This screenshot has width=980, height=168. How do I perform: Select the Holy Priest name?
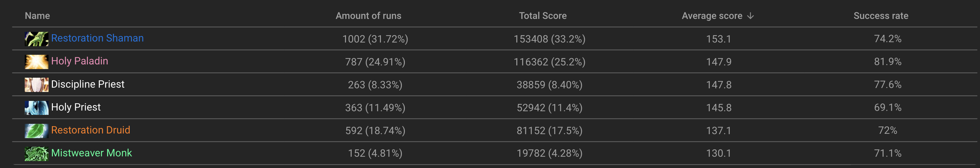coord(76,107)
